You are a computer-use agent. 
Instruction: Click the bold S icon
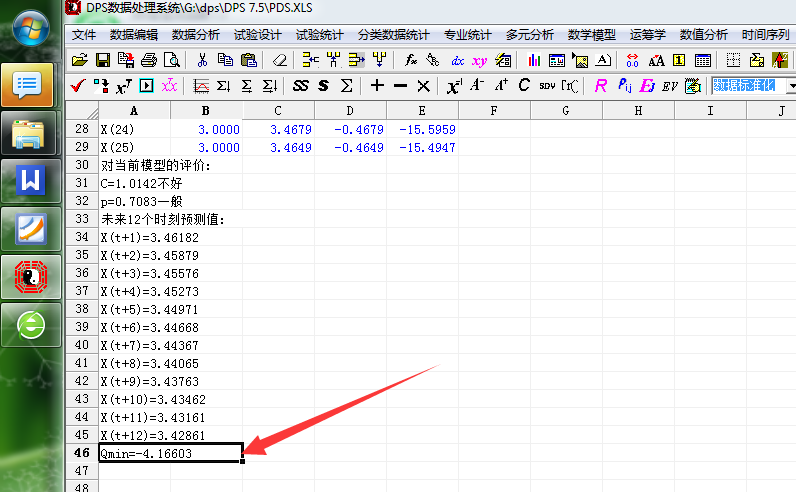[323, 86]
